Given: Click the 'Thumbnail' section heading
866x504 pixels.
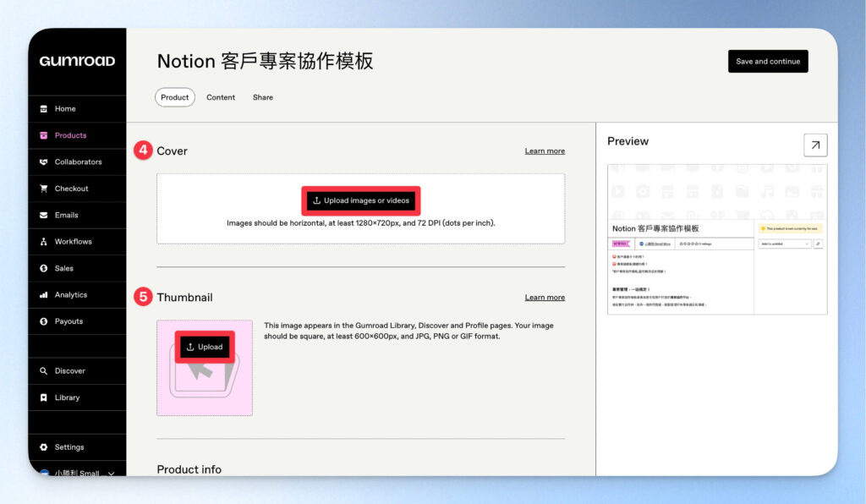Looking at the screenshot, I should pyautogui.click(x=184, y=297).
